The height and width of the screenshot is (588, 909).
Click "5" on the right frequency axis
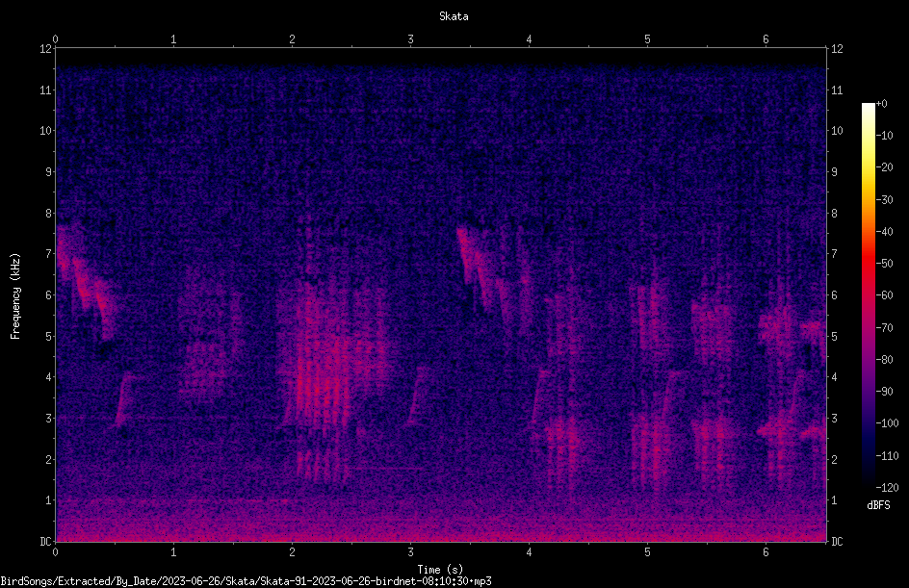[x=834, y=337]
